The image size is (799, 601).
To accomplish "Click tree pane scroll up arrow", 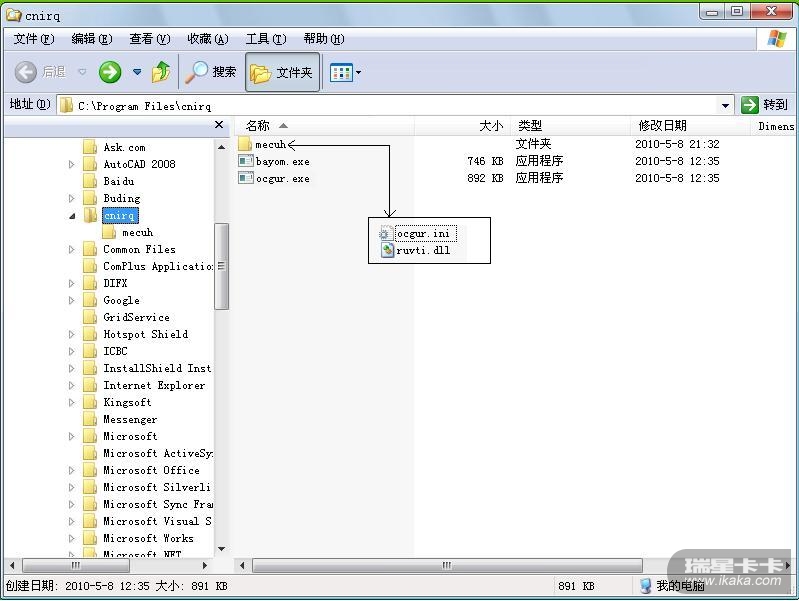I will point(222,147).
